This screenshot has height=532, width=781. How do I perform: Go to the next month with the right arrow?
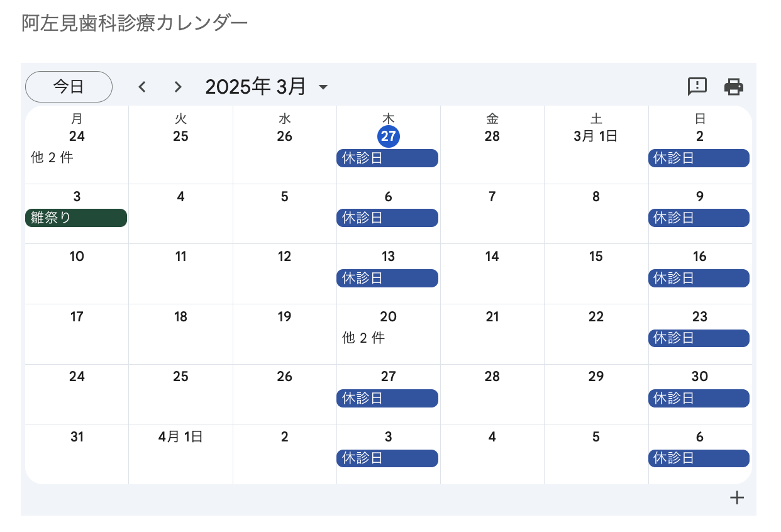click(178, 87)
